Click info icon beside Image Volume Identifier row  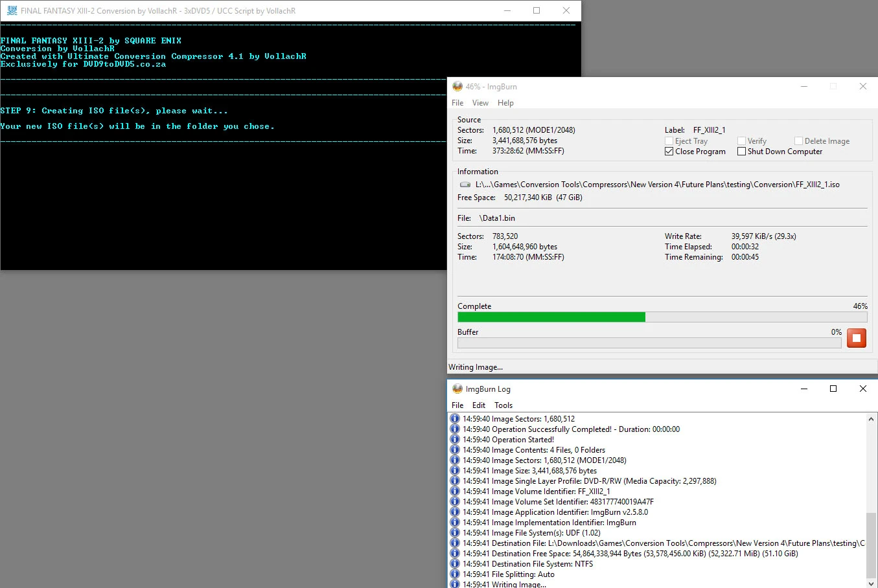(x=455, y=491)
